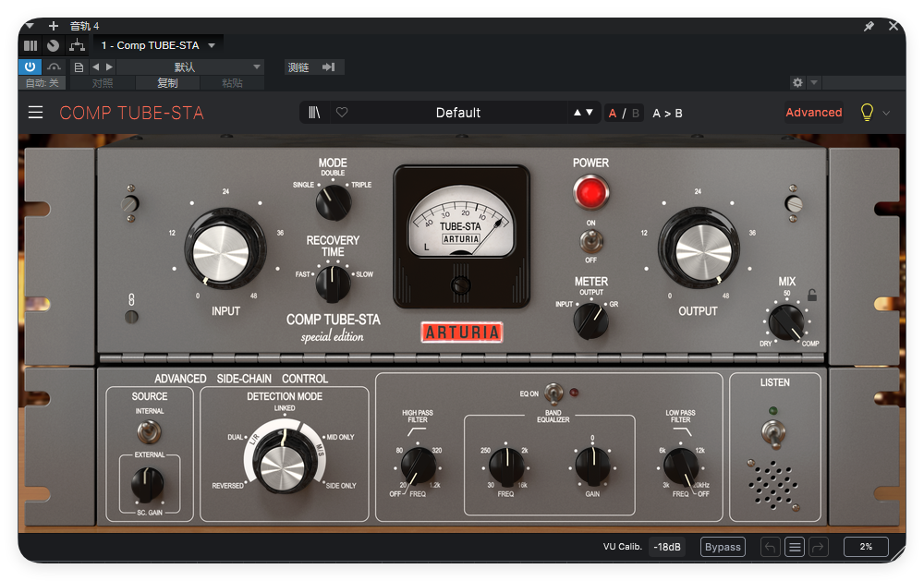Flip the ON/OFF power toggle switch
This screenshot has height=581, width=924.
pos(591,242)
